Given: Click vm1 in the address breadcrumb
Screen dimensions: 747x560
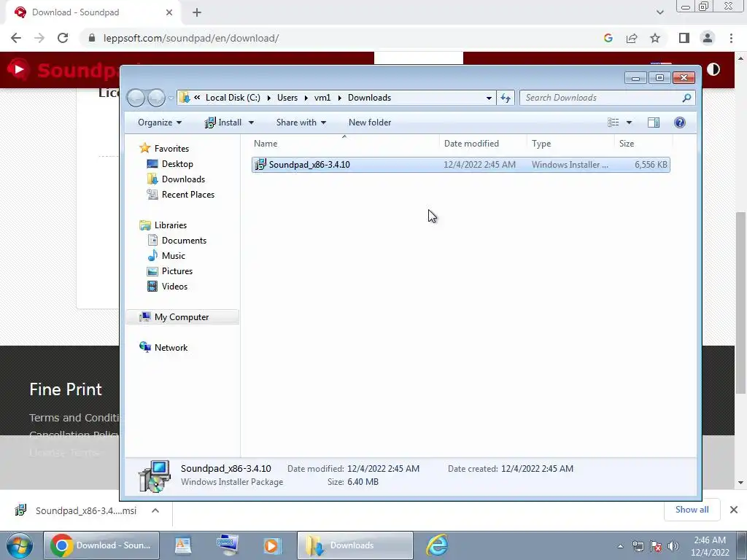Looking at the screenshot, I should click(322, 98).
